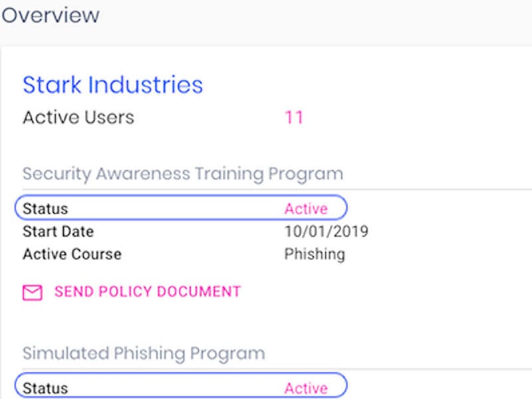Click the Start Date label

tap(58, 232)
